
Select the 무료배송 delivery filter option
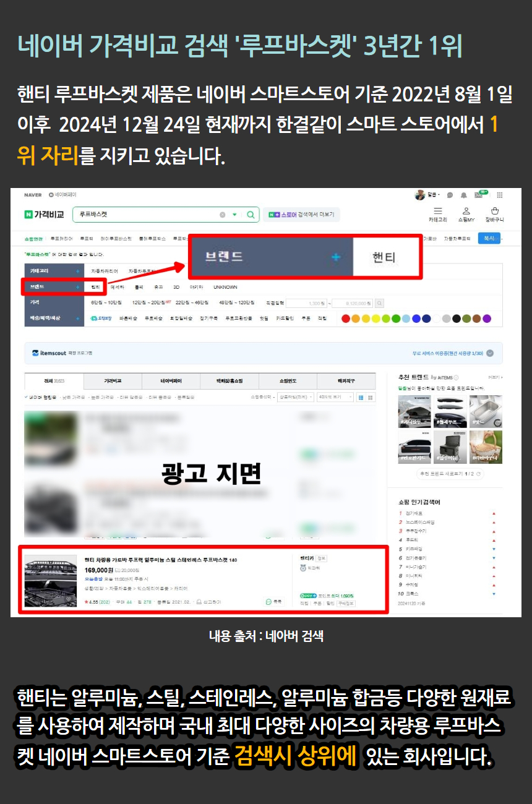[152, 319]
